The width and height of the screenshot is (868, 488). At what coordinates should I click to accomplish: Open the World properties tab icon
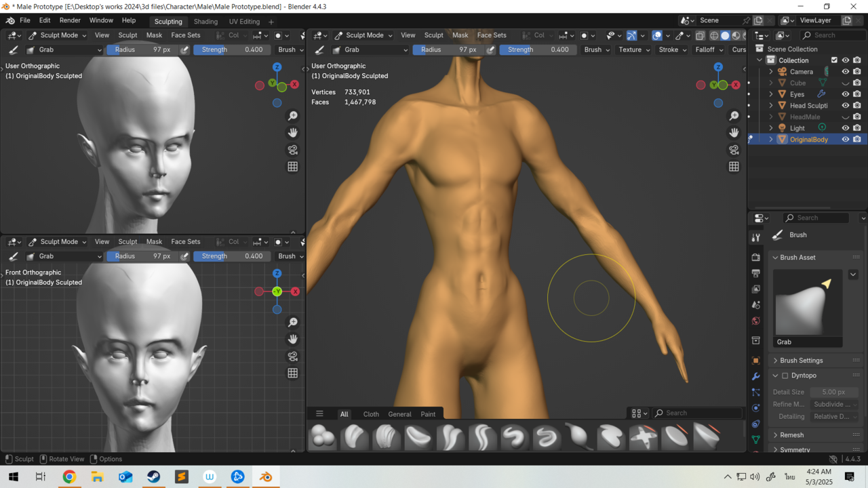756,321
